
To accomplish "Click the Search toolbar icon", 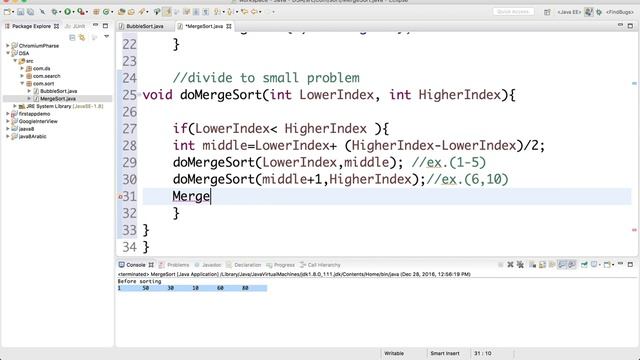I will pos(141,12).
